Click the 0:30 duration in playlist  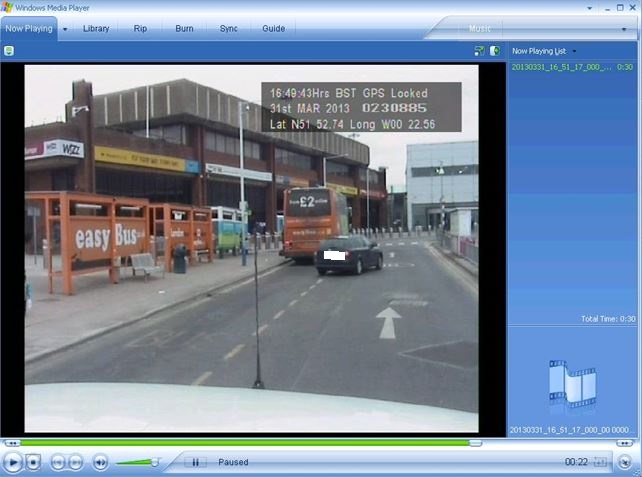[x=625, y=67]
